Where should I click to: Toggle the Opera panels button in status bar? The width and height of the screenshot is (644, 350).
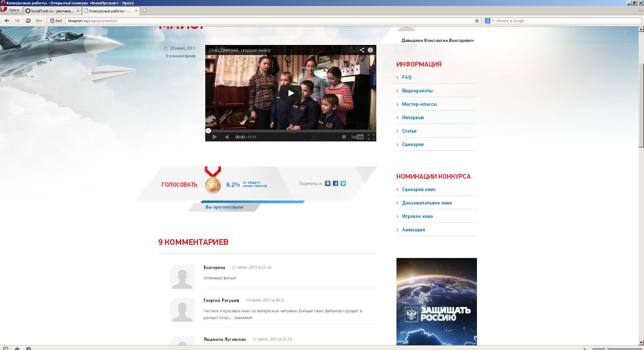click(6, 348)
